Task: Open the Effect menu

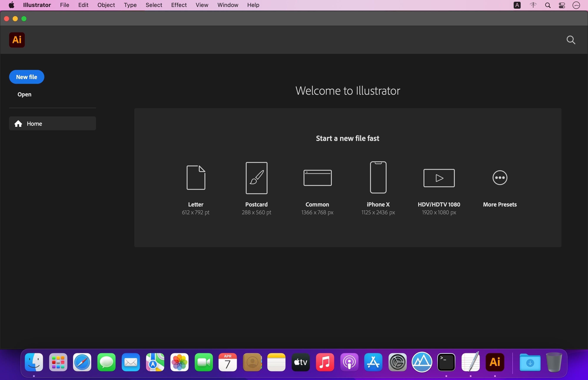Action: (x=178, y=5)
